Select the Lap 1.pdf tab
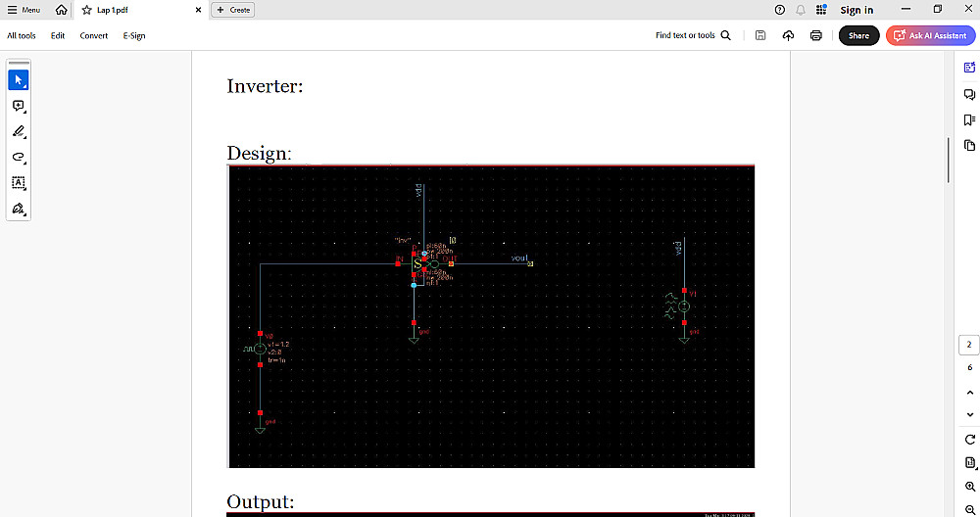Screen dimensions: 980x517 pos(140,10)
